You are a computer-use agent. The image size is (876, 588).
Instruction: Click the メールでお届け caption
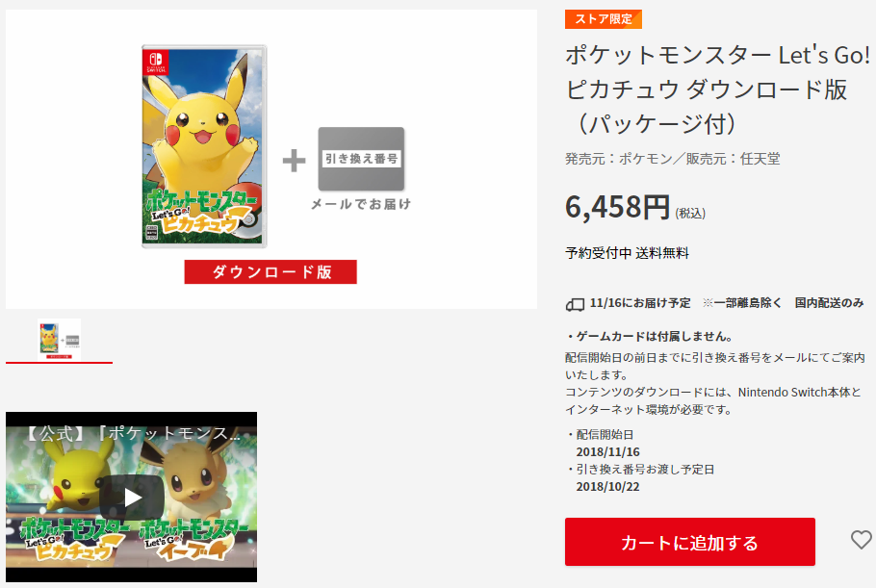point(361,204)
